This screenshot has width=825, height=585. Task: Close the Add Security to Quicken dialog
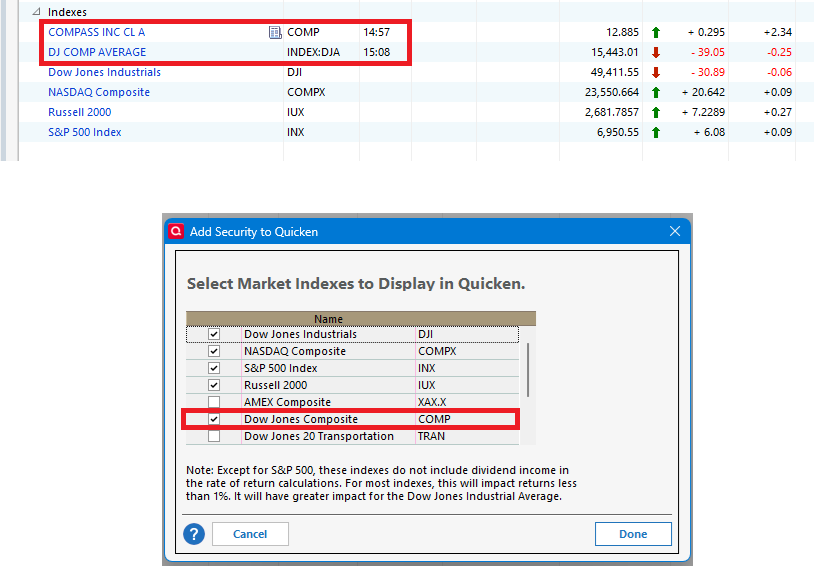point(675,231)
